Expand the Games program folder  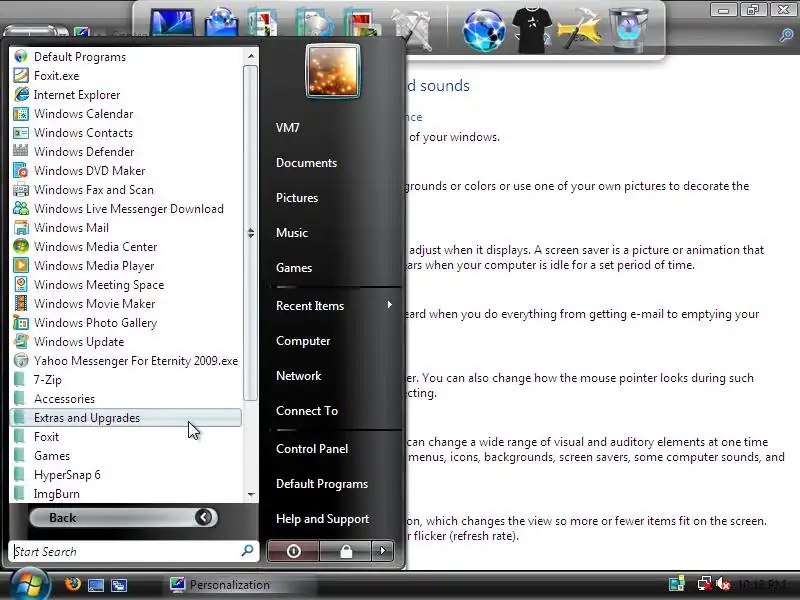pos(126,456)
